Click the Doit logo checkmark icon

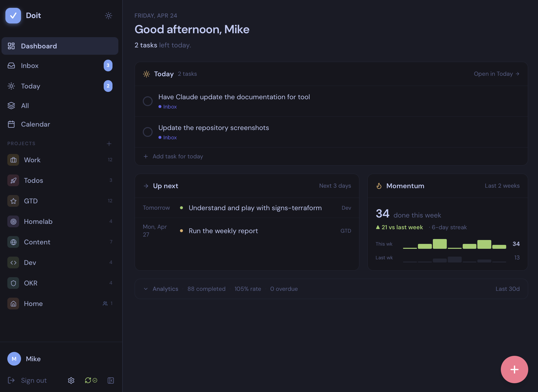[13, 16]
